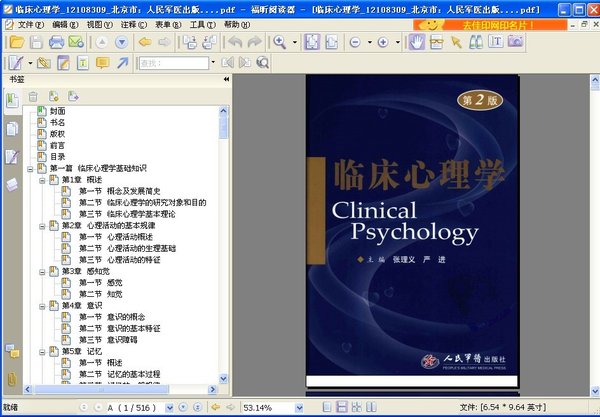Email the document via envelope icon
The image size is (600, 417).
[76, 42]
